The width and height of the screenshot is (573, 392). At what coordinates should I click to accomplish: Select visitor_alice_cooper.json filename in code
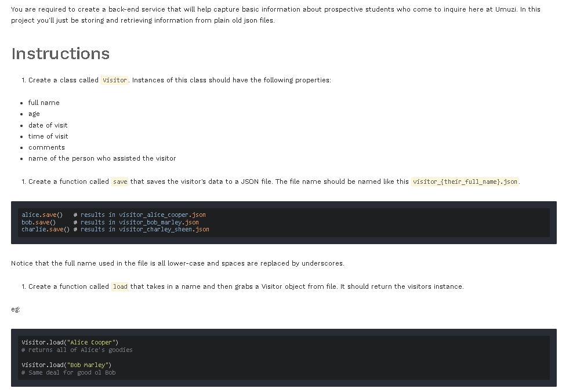[x=162, y=215]
